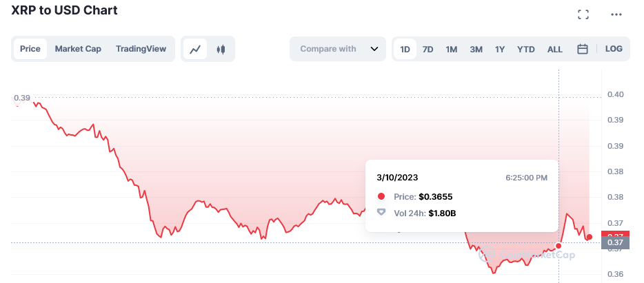Choose the 3M time range
The width and height of the screenshot is (644, 283).
(476, 49)
